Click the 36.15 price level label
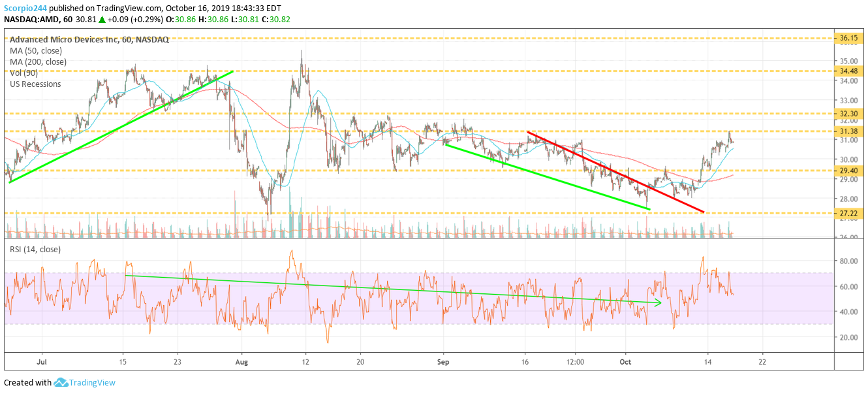The height and width of the screenshot is (394, 868). coord(848,39)
